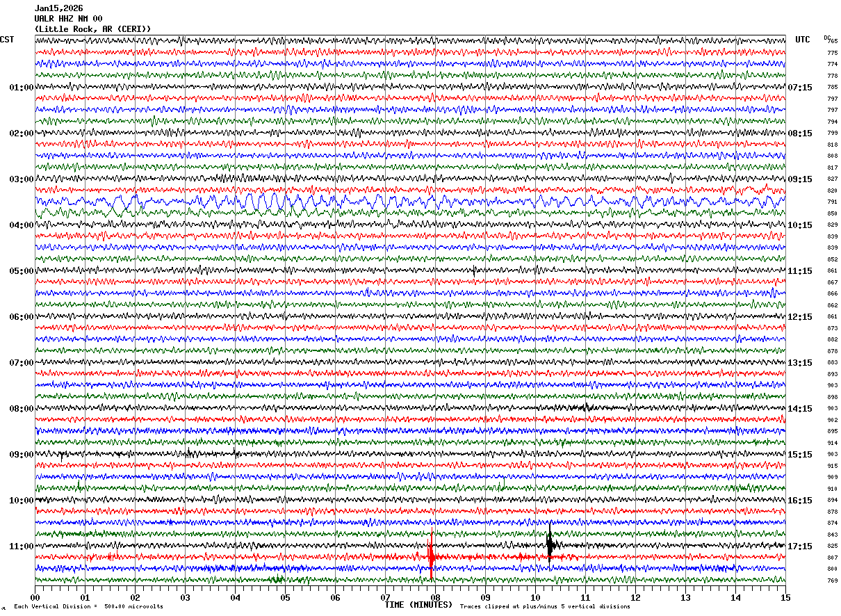Click minute tick 13 on the bottom axis
The height and width of the screenshot is (616, 841).
[685, 597]
